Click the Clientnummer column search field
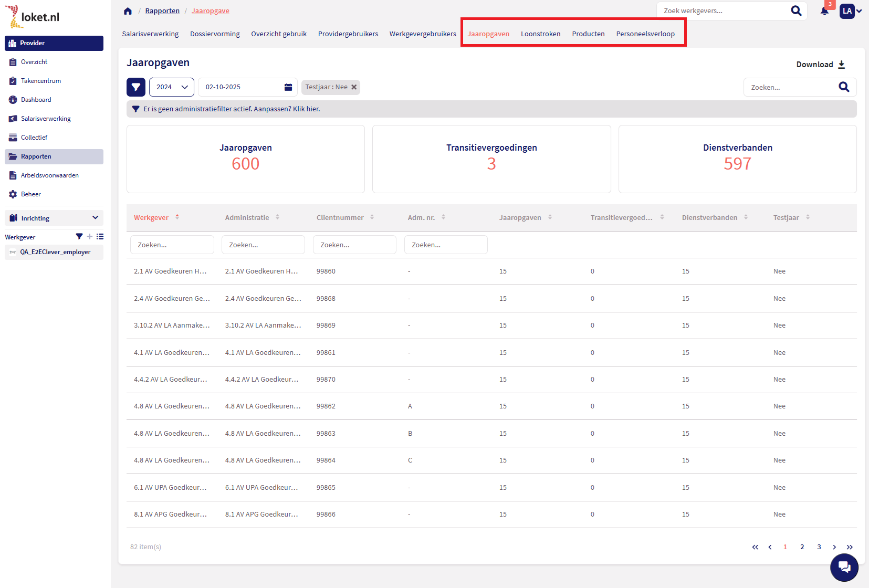Image resolution: width=869 pixels, height=588 pixels. [x=354, y=245]
